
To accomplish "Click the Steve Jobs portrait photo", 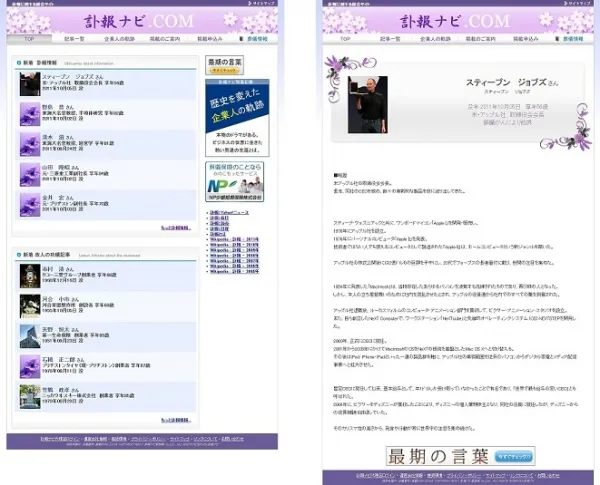I will (368, 105).
